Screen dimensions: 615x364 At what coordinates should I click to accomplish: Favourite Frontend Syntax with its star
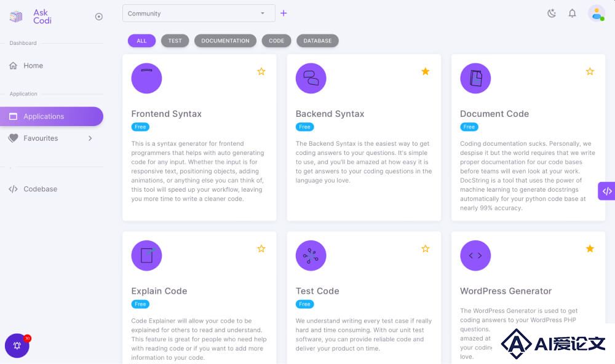pos(261,71)
